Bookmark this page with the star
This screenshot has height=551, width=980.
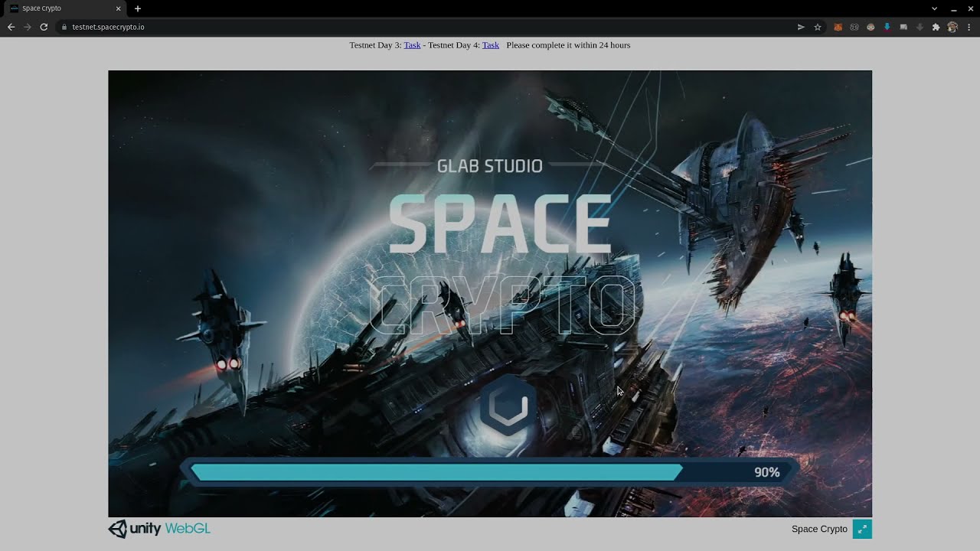[x=818, y=27]
